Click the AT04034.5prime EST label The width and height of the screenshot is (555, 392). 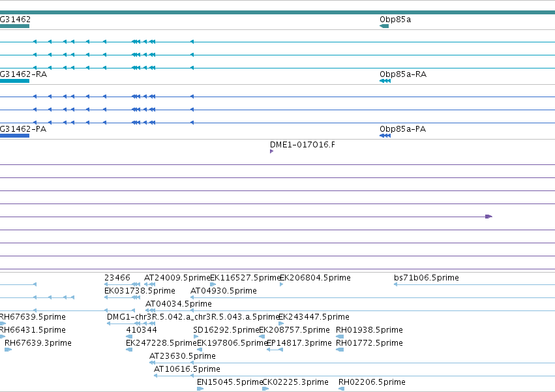(179, 304)
